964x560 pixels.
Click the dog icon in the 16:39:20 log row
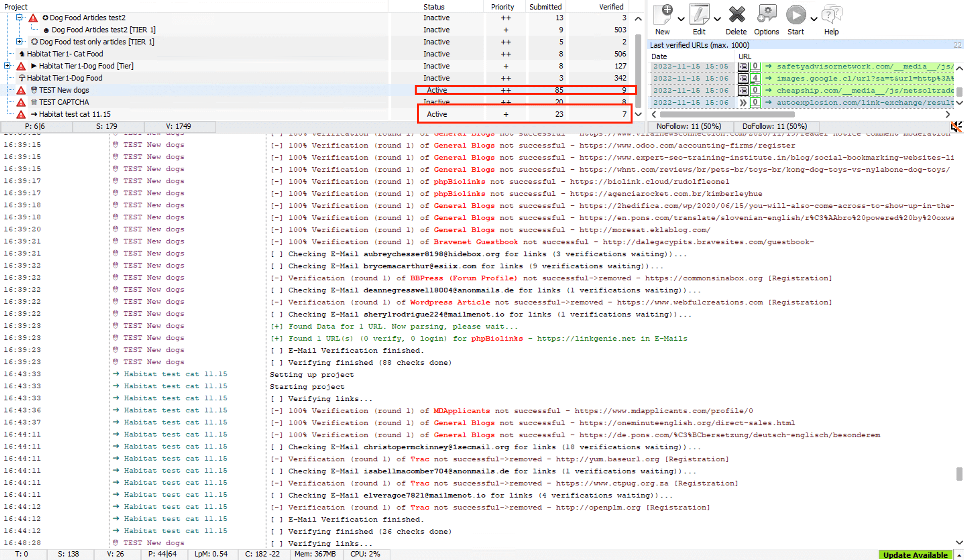pyautogui.click(x=115, y=229)
